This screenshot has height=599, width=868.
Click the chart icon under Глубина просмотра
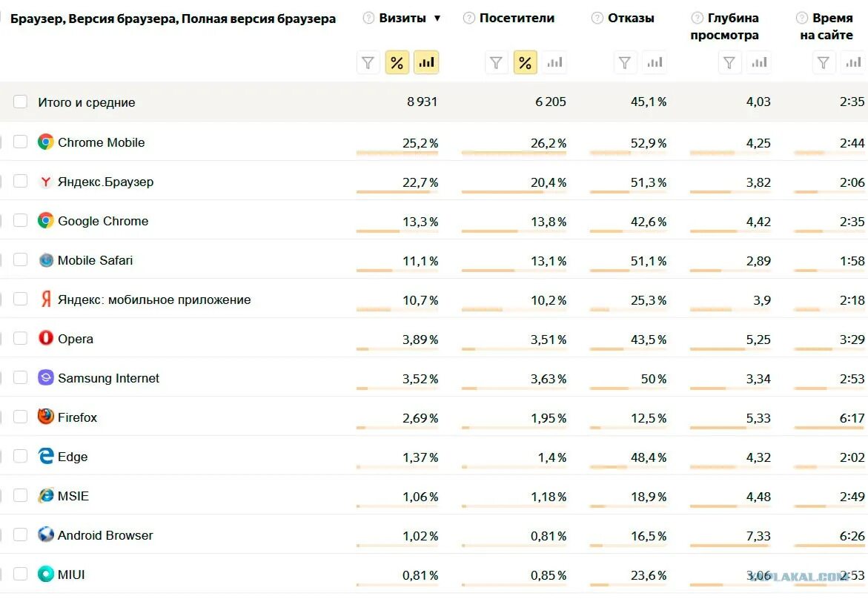pos(759,63)
